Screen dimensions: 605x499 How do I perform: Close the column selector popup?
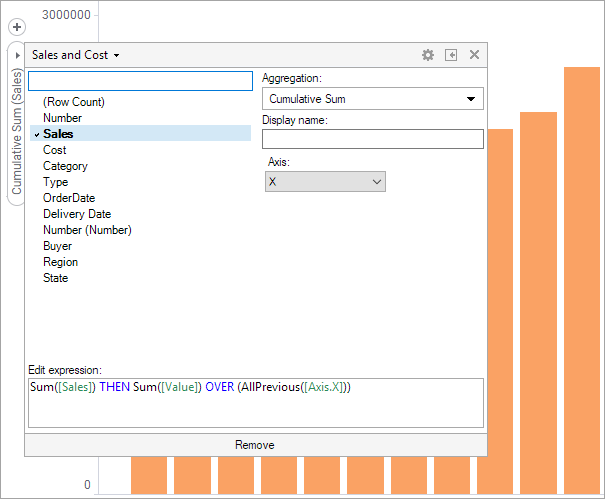coord(474,55)
